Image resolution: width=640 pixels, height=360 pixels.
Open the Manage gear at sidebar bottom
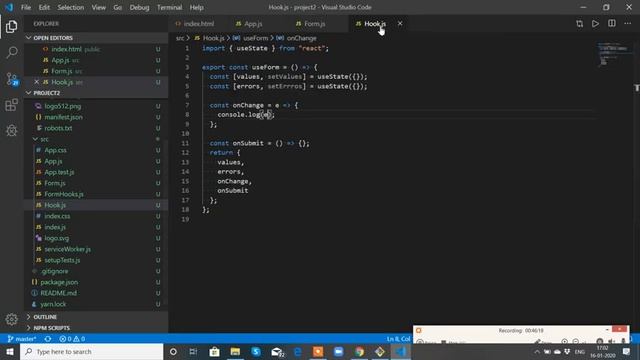11,319
